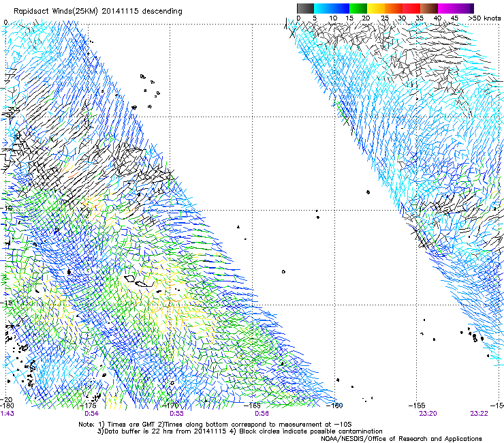Click the NOAA/NESDIS Office of Research and Applications credit
Image resolution: width=504 pixels, height=443 pixels.
(x=401, y=439)
